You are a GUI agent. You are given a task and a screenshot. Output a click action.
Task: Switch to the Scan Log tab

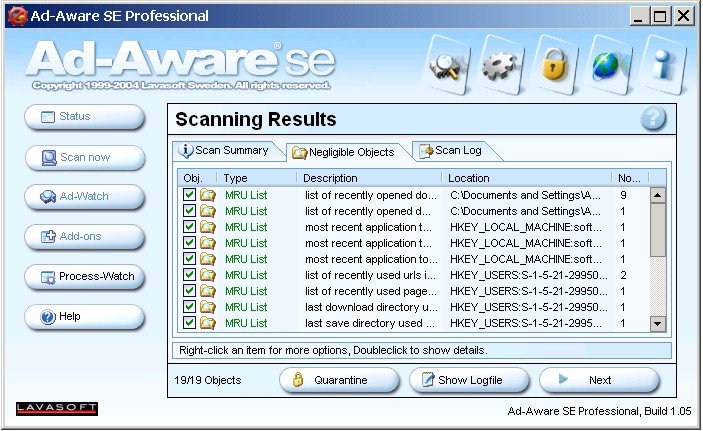tap(455, 151)
